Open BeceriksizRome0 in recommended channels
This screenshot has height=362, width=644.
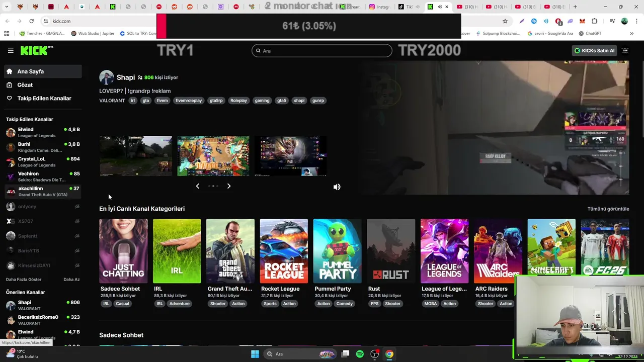(43, 320)
